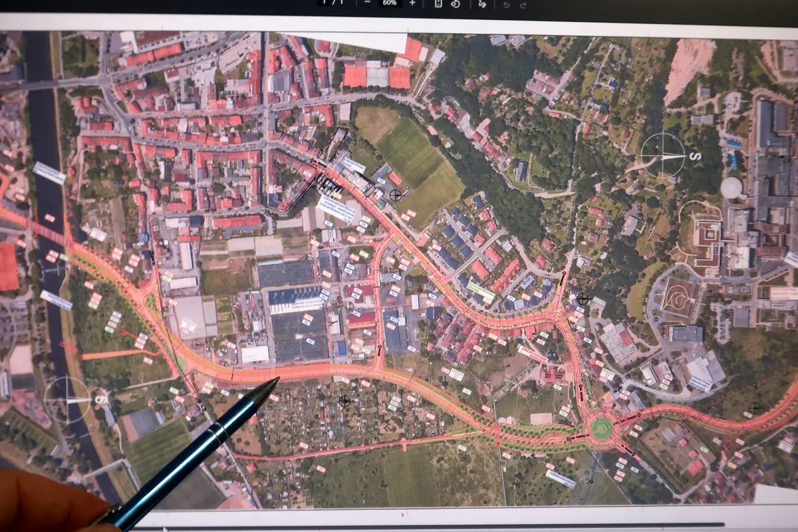Screen dimensions: 798x532
Task: Select the 60% zoom level field
Action: pyautogui.click(x=390, y=3)
